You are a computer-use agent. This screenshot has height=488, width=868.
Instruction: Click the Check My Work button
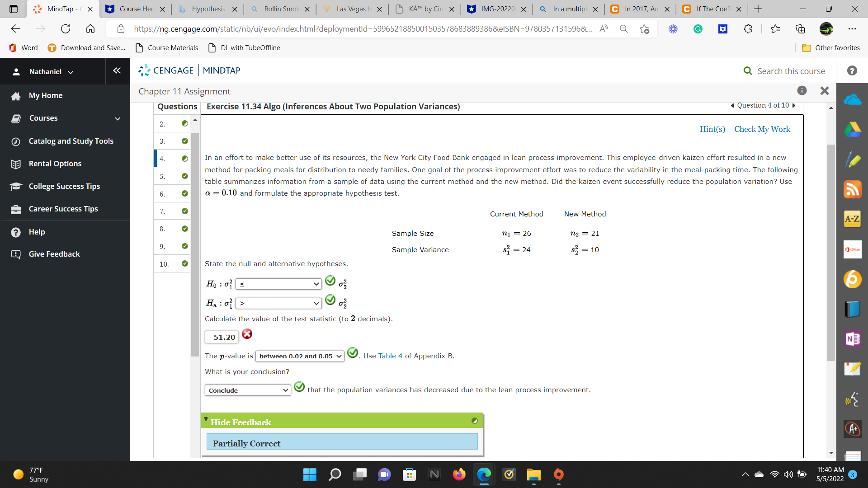point(762,129)
